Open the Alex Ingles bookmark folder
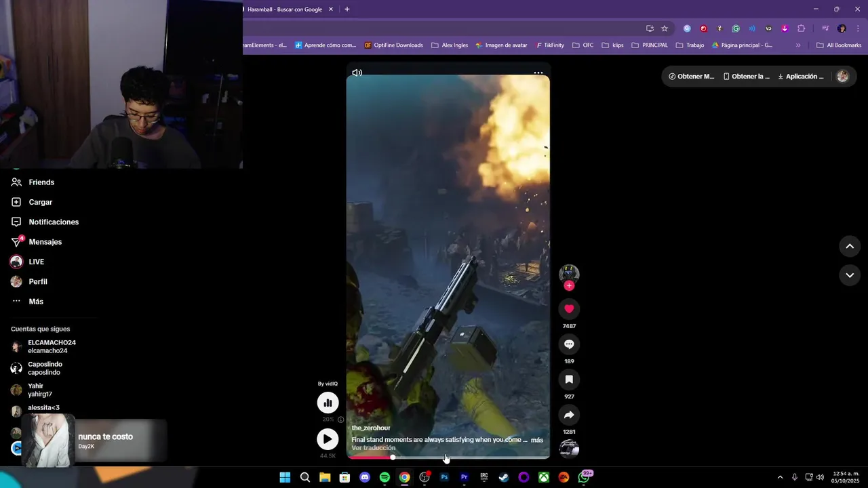Viewport: 868px width, 488px height. pyautogui.click(x=450, y=45)
